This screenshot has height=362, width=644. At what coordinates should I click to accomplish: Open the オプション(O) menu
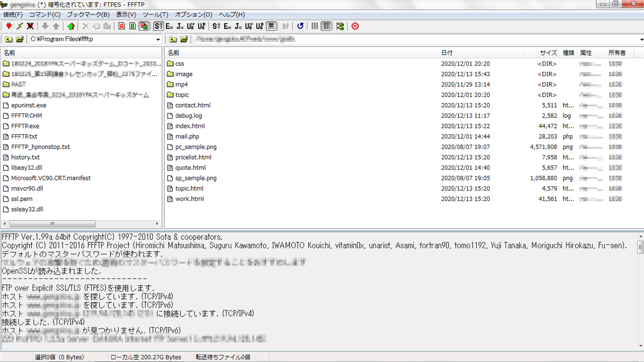[194, 14]
